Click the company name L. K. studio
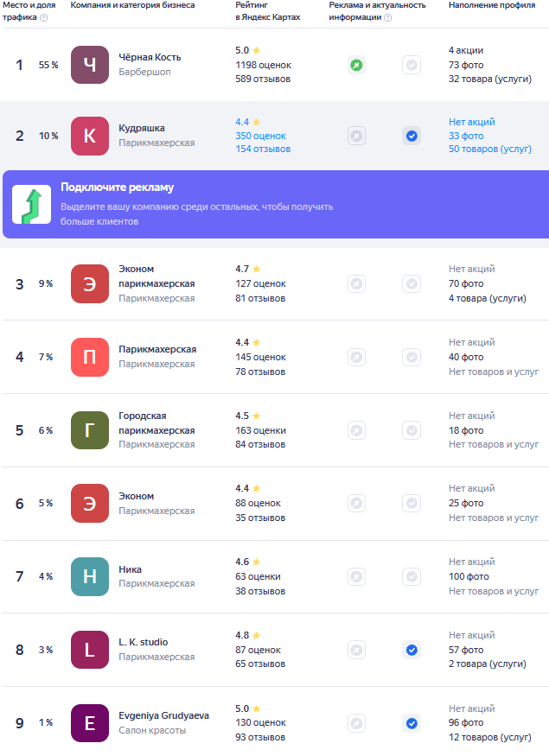Viewport: 549px width, 756px height. [144, 642]
